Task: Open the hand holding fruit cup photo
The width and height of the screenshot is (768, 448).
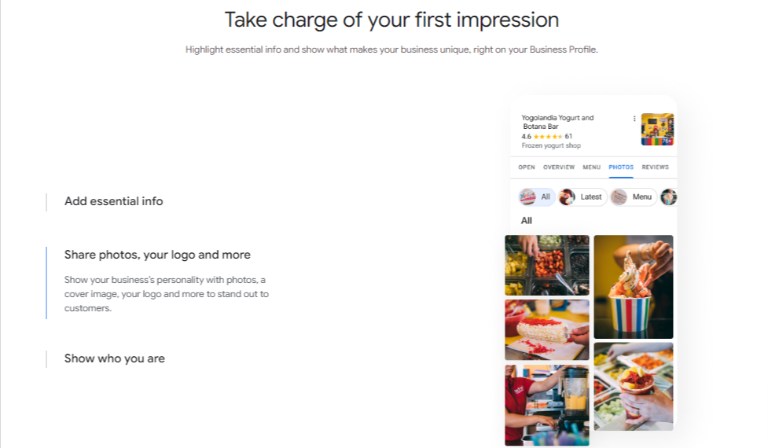Action: [633, 387]
